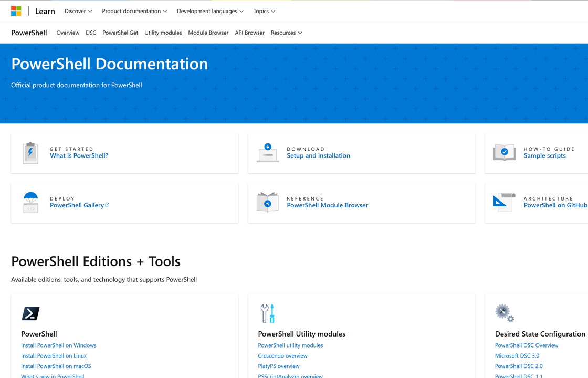
Task: Open Install PowerShell on Windows link
Action: pos(58,345)
